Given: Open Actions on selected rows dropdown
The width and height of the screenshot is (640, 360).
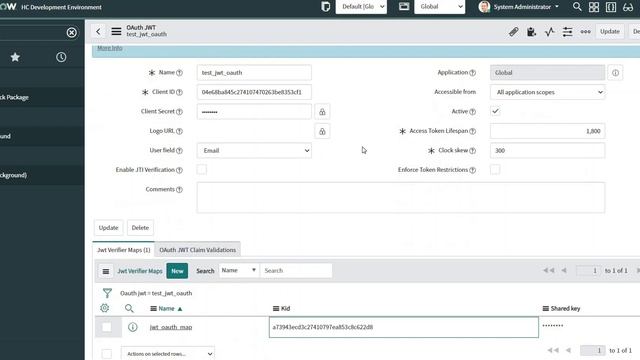Looking at the screenshot, I should tap(168, 353).
